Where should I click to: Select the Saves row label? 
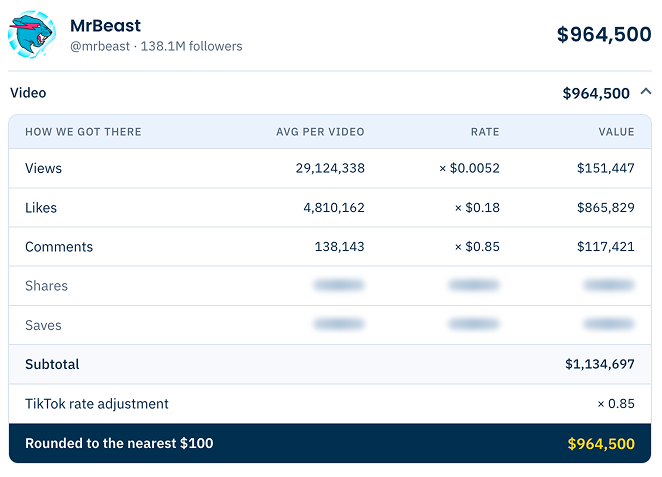coord(43,325)
